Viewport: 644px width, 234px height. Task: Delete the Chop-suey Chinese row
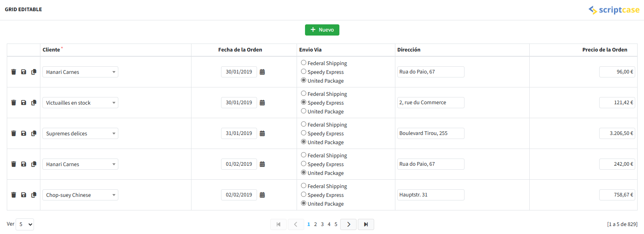13,194
